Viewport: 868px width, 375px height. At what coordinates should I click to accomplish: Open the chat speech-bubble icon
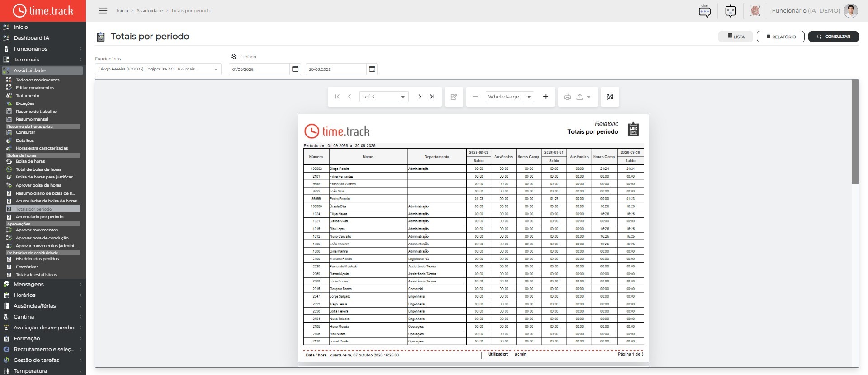(x=704, y=11)
